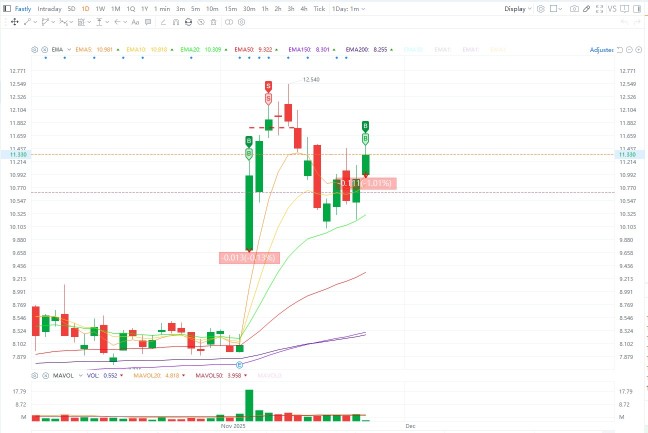Expand the EMA indicator dropdown arrow
The image size is (648, 433).
[x=69, y=50]
